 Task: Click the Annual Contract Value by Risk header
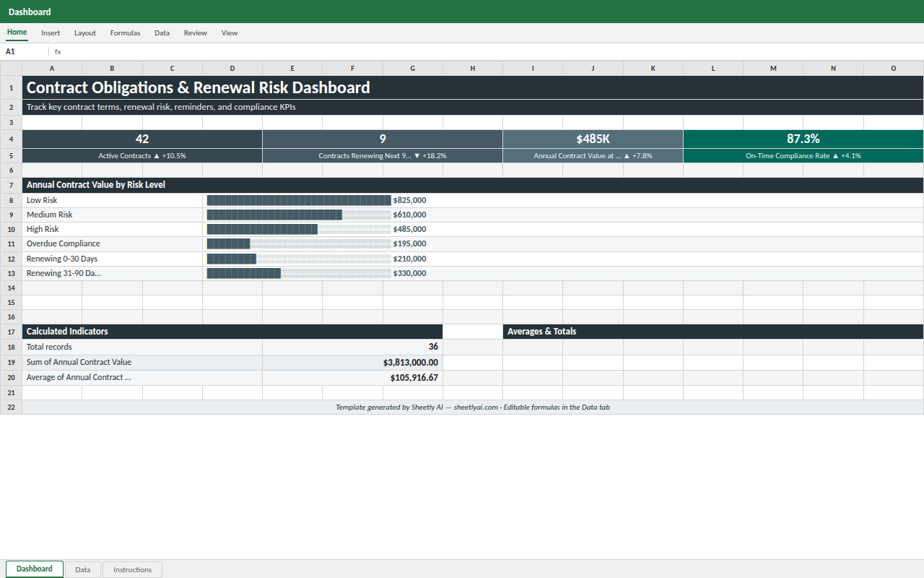(x=473, y=185)
